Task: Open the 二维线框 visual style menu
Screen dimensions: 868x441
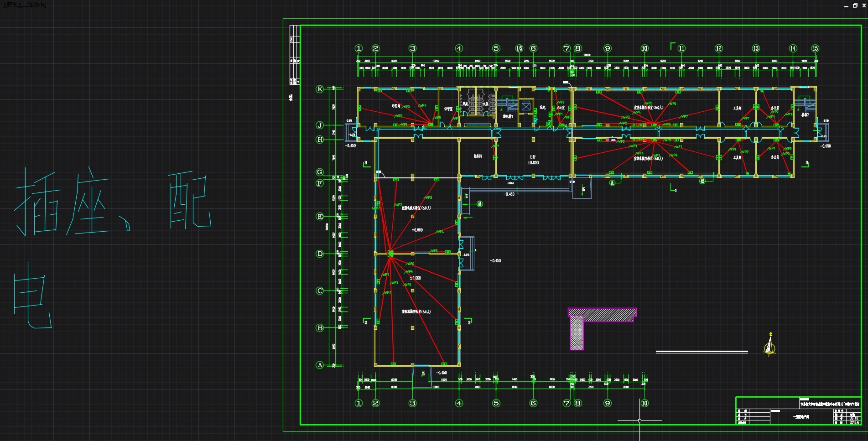Action: point(34,5)
